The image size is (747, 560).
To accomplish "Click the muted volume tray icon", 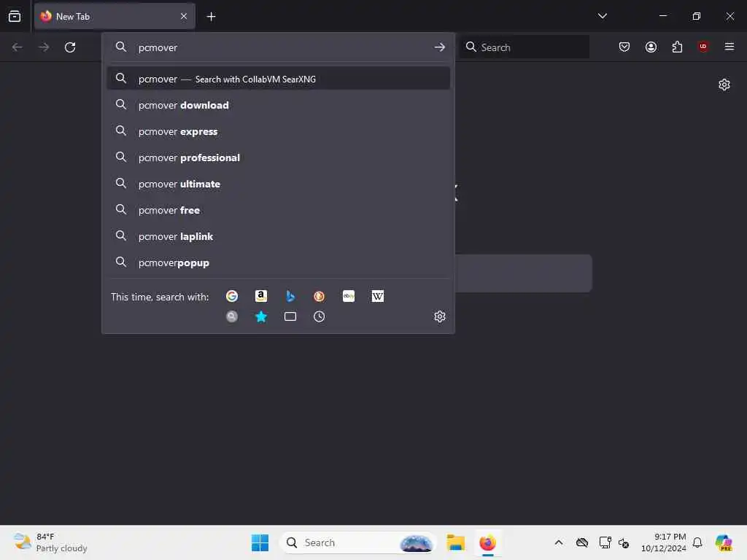I will pyautogui.click(x=624, y=542).
